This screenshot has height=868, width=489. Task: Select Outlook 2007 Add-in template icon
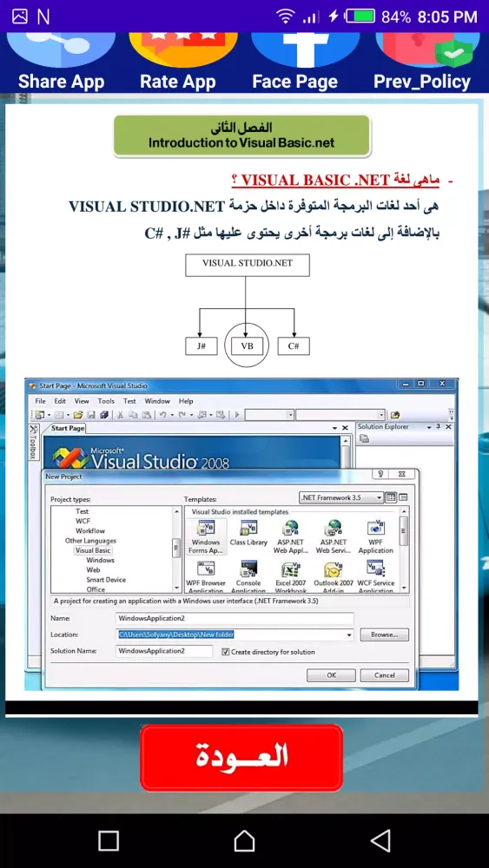tap(334, 577)
